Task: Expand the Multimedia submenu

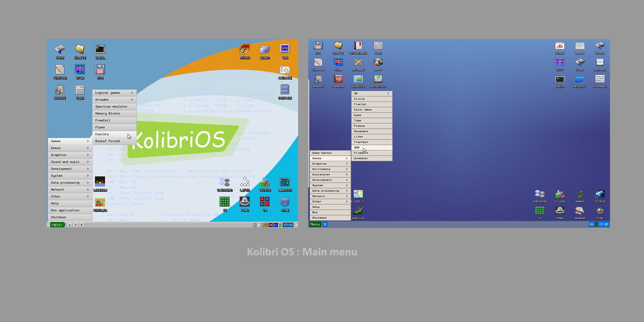Action: (330, 169)
